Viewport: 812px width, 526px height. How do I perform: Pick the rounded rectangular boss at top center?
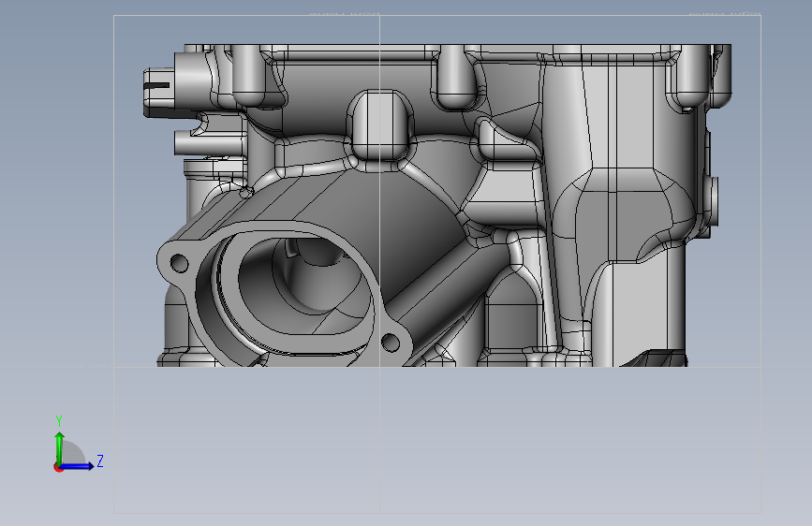click(379, 124)
